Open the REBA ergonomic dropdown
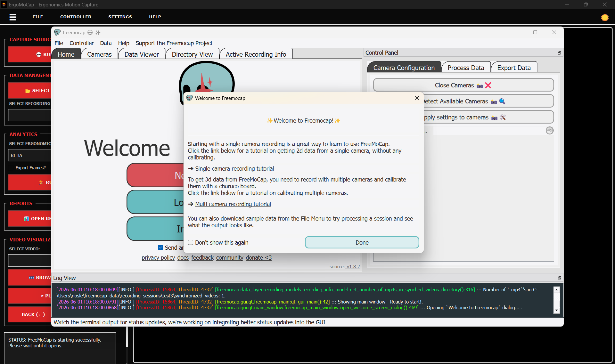The height and width of the screenshot is (364, 615). point(29,155)
